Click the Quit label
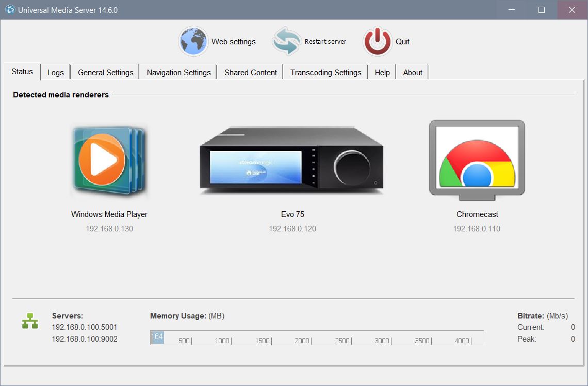The height and width of the screenshot is (386, 588). (x=402, y=42)
